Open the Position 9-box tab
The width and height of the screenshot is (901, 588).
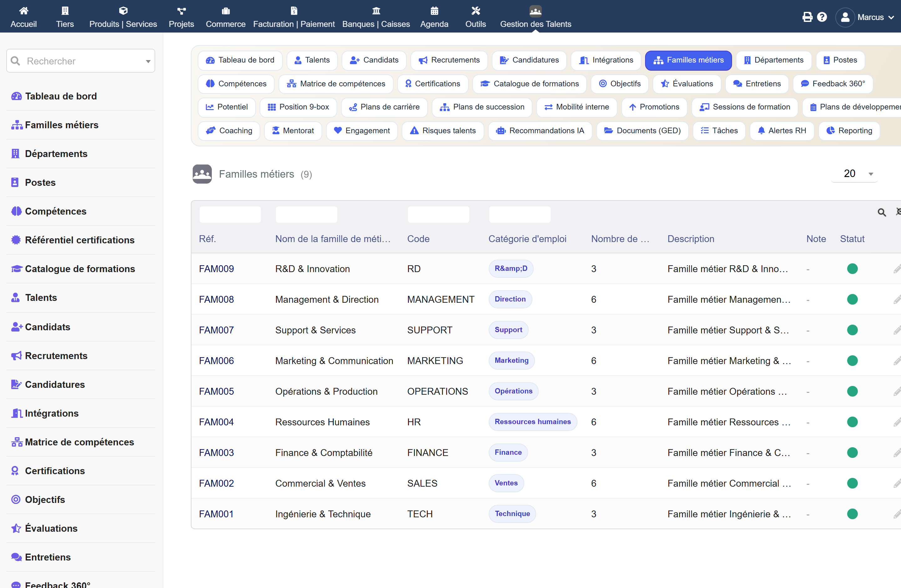tap(298, 107)
